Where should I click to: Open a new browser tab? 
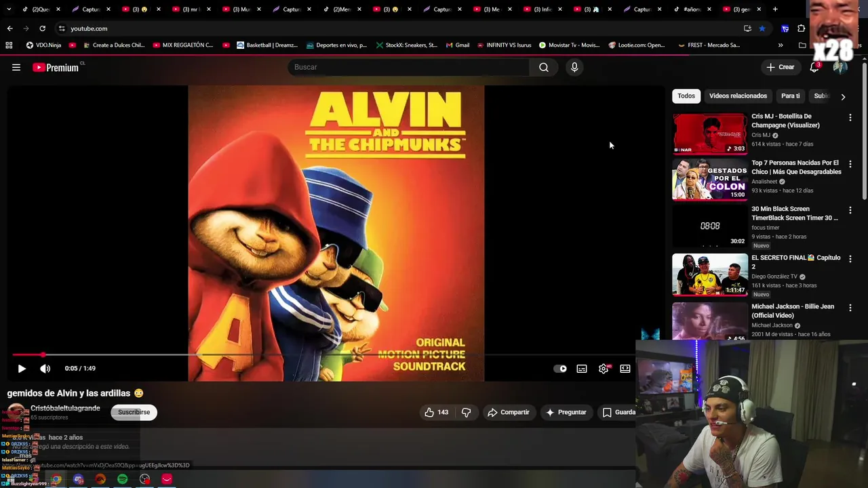(775, 9)
